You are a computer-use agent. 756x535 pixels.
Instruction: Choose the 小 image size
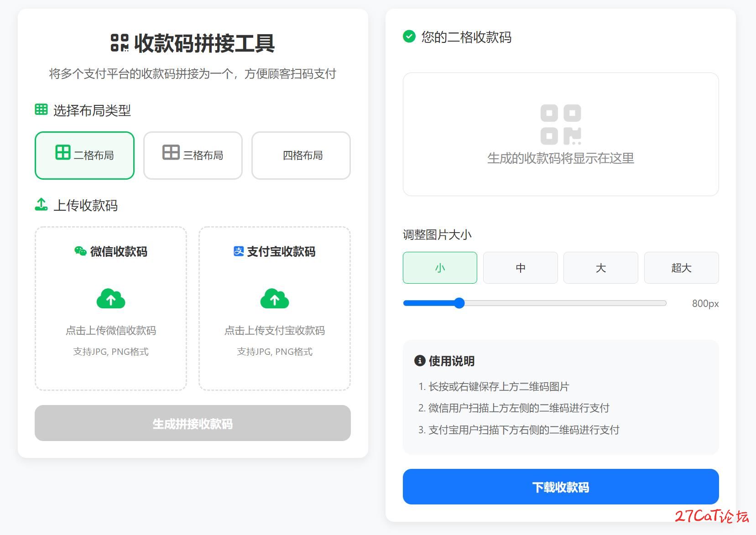click(440, 268)
